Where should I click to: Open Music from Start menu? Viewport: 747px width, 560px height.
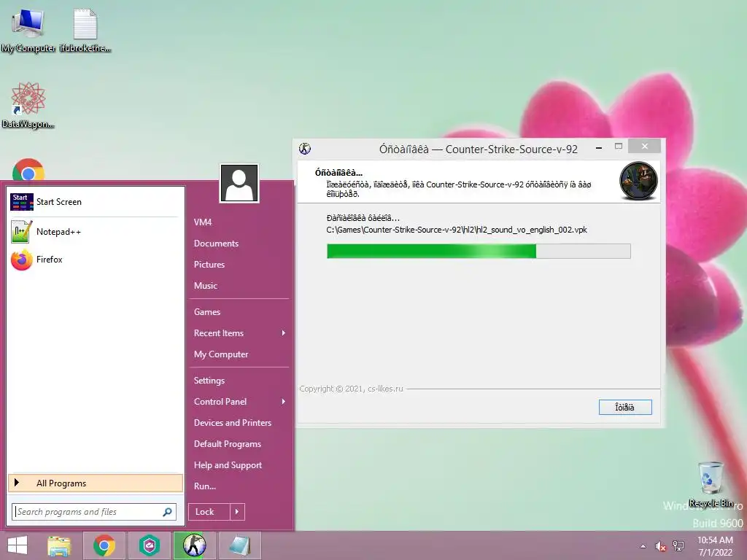[x=205, y=286]
